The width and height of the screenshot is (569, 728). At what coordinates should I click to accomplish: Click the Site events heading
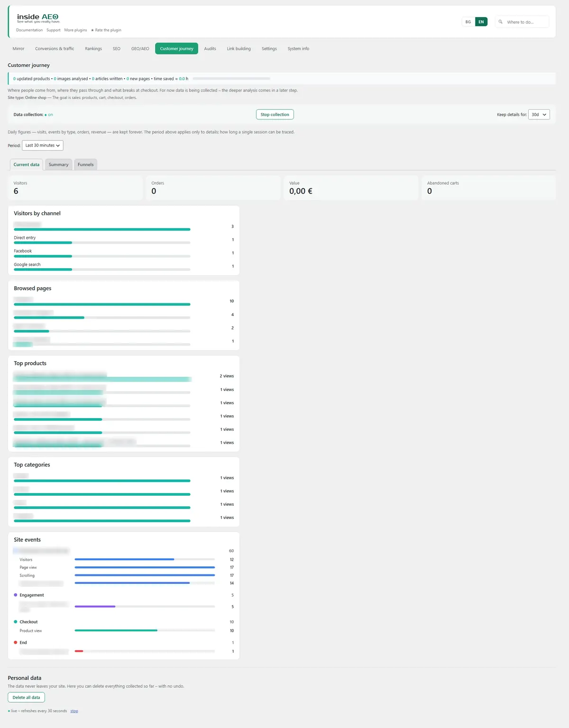(27, 539)
